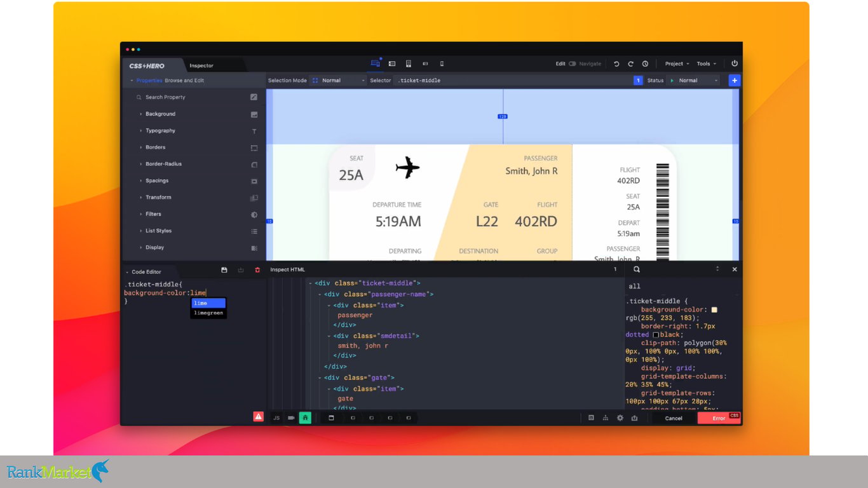Click the List Styles icon on the right
Screen dimensions: 868x488
[254, 231]
